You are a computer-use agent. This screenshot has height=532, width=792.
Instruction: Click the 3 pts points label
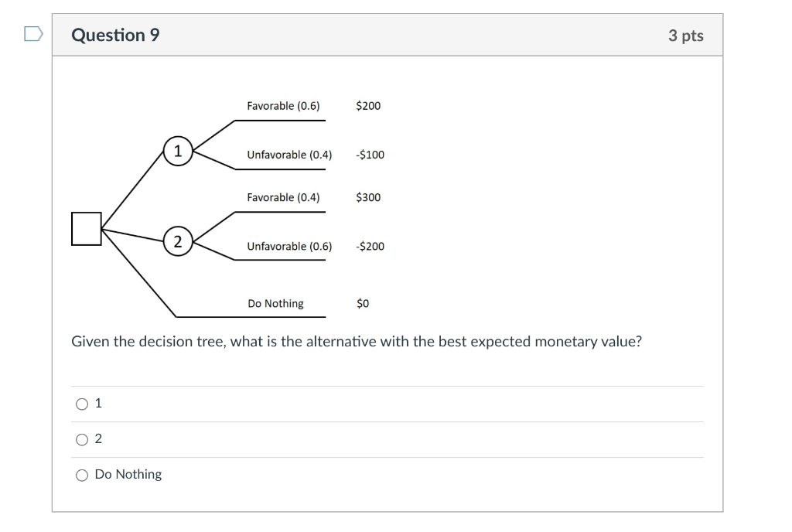(686, 36)
